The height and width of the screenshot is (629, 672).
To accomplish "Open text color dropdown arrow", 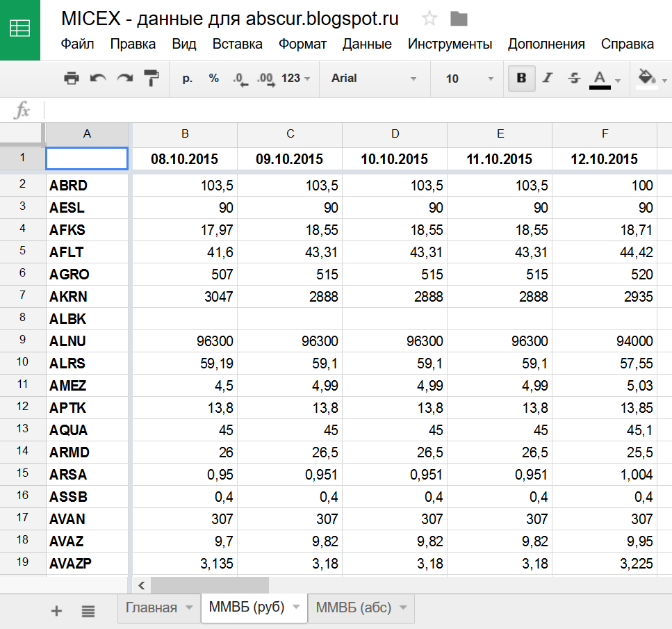I will (618, 80).
